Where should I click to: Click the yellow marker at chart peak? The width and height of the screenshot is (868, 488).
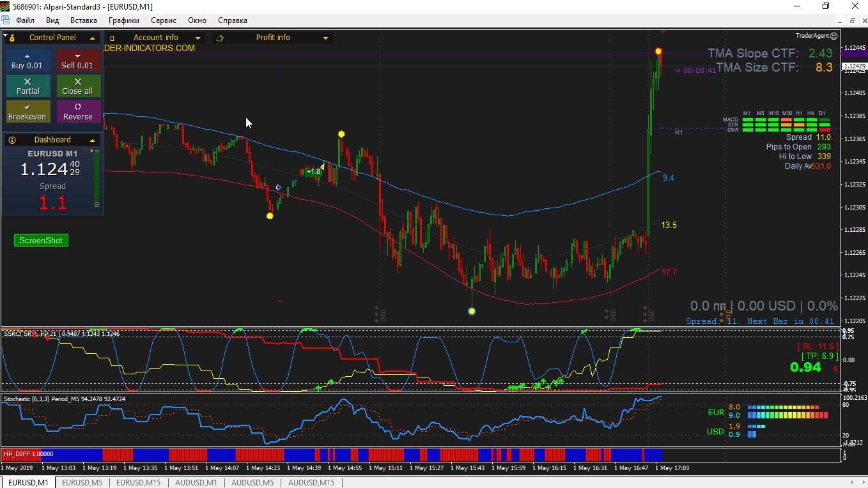pos(658,51)
